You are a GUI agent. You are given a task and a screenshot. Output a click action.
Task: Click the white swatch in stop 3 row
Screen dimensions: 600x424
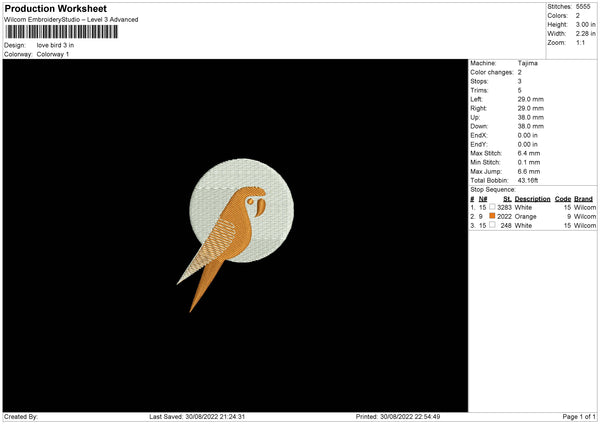coord(492,225)
